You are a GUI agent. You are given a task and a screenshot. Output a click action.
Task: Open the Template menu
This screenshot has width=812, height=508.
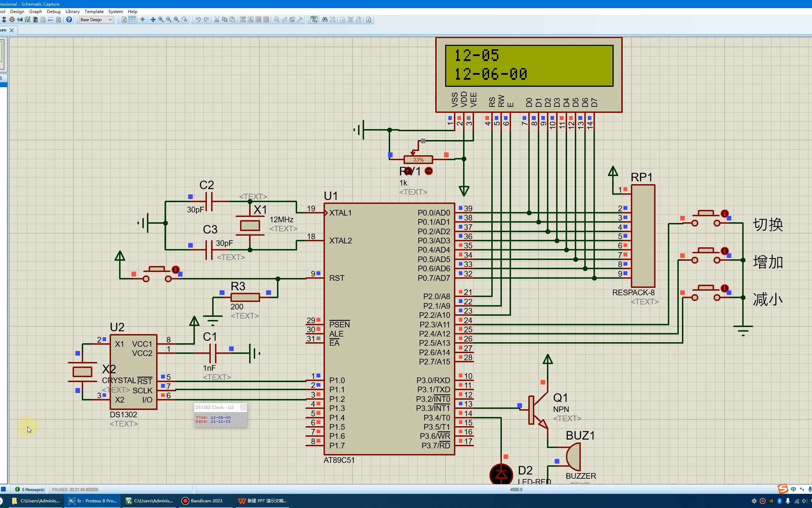(94, 12)
